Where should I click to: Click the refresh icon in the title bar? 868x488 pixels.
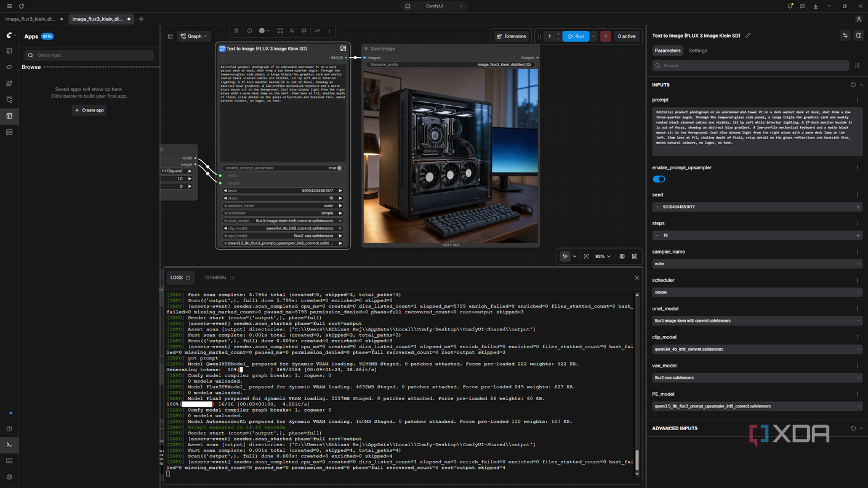tap(22, 6)
